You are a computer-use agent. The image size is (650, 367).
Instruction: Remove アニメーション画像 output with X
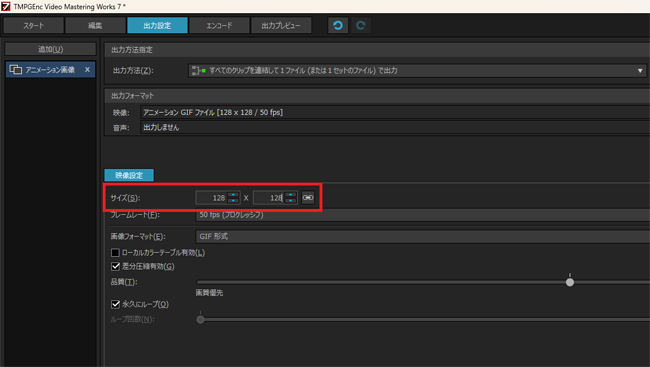(x=87, y=70)
